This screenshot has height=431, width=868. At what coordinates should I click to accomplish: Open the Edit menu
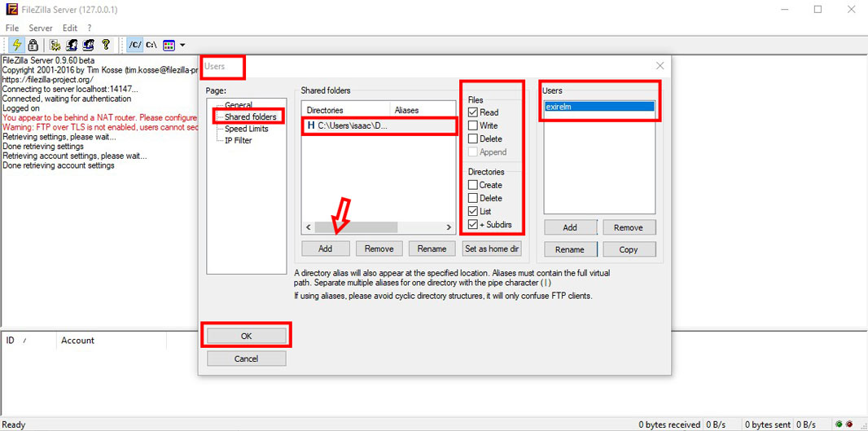click(x=70, y=28)
